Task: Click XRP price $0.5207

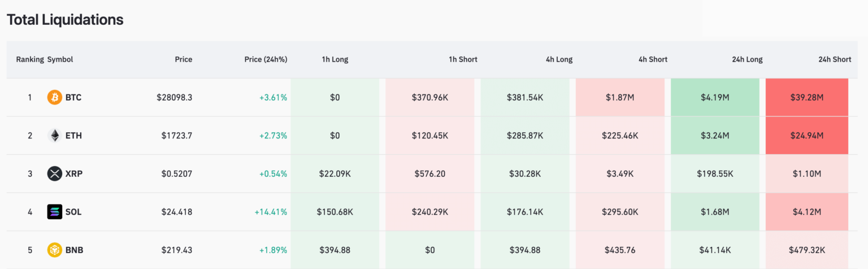Action: coord(176,173)
